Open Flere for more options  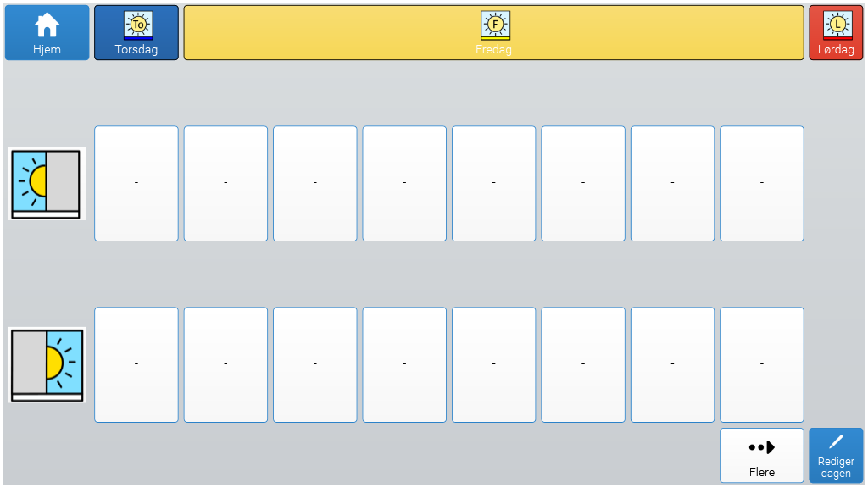(x=762, y=455)
